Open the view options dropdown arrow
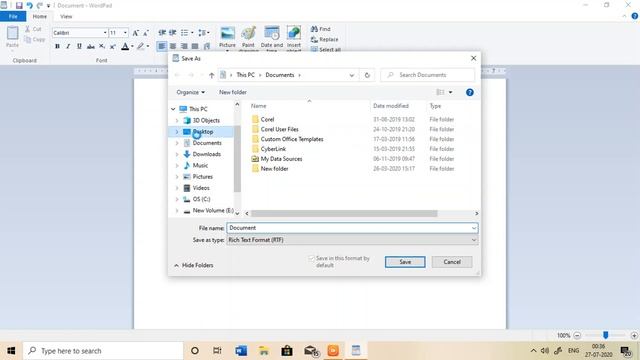The image size is (640, 360). click(x=450, y=92)
